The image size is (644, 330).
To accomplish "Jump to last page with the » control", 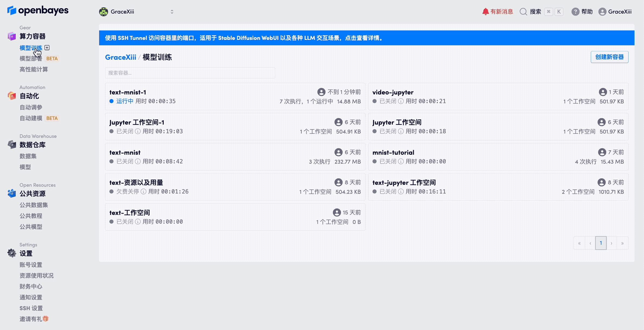I will (623, 243).
